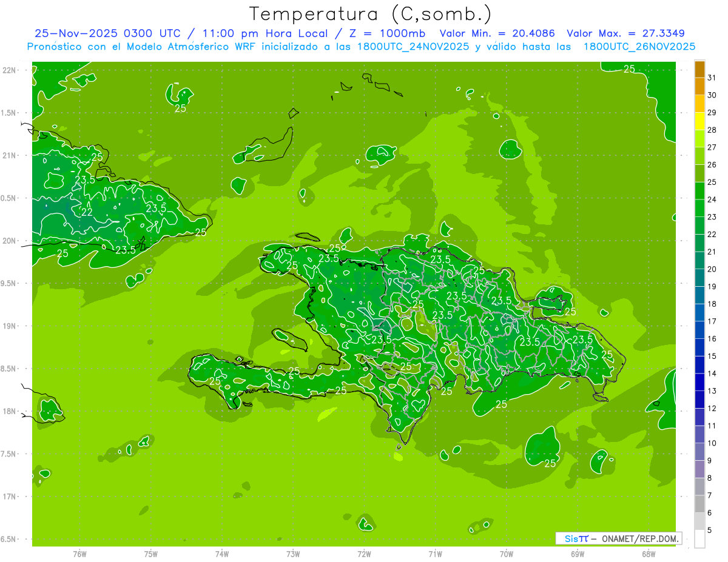Click the orange swatch between 30 and 31

699,87
